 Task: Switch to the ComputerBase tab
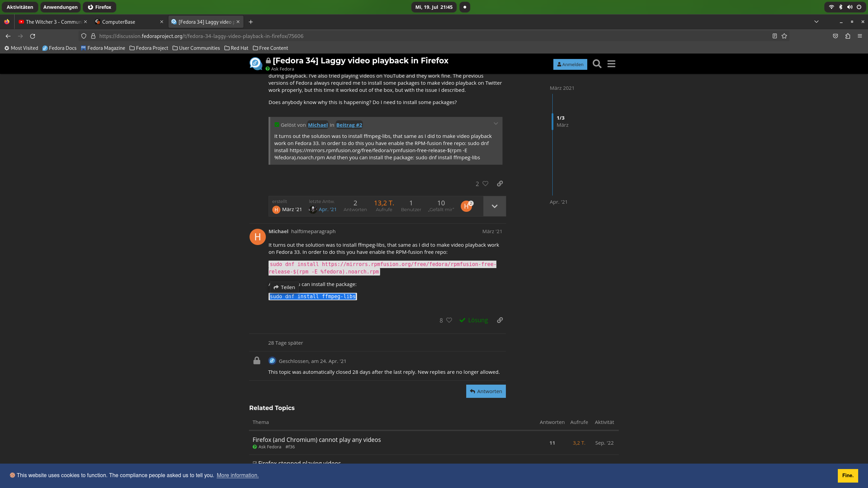pos(129,22)
